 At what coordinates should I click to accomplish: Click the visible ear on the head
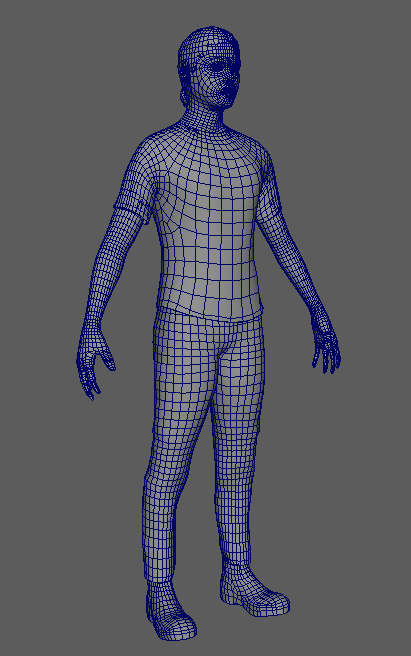(184, 97)
